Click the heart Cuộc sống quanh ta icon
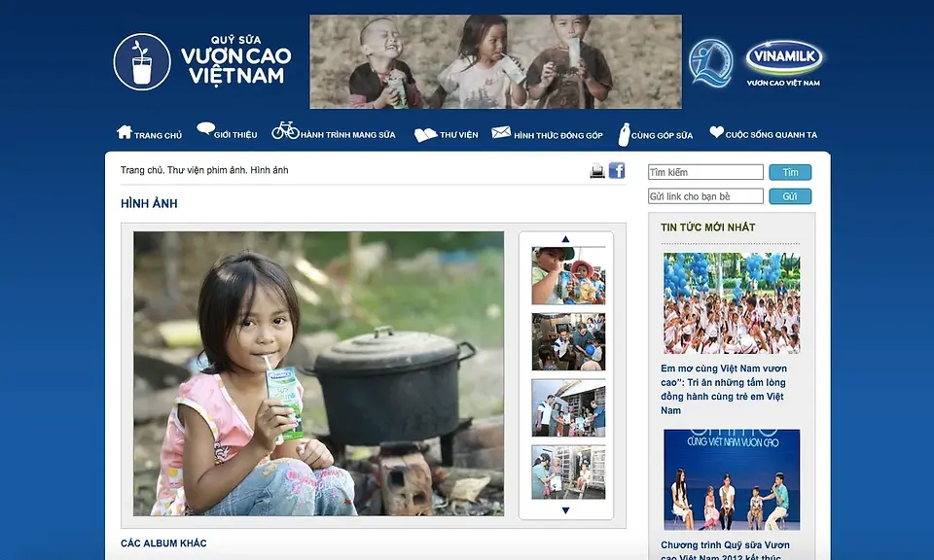The width and height of the screenshot is (934, 560). 716,131
